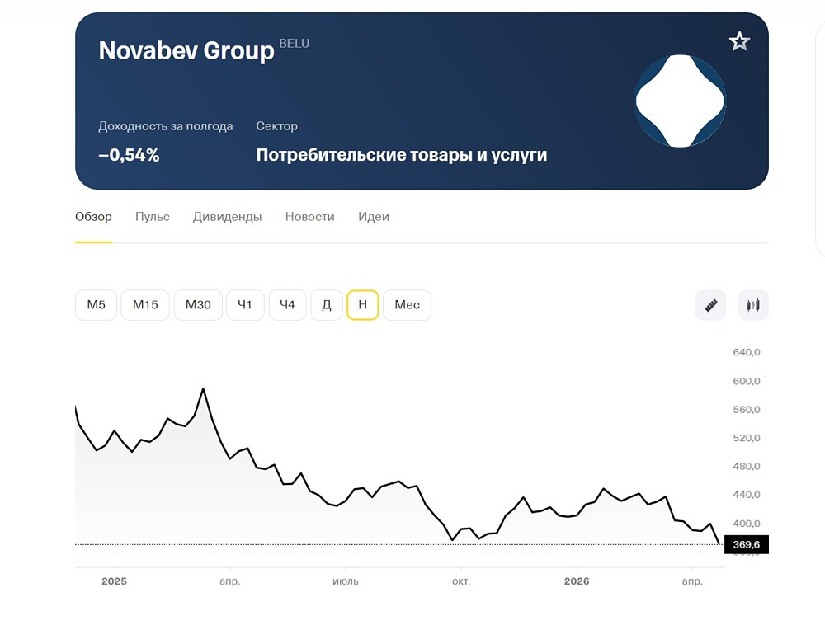The height and width of the screenshot is (644, 825).
Task: Switch to the Пульс tab
Action: 153,217
